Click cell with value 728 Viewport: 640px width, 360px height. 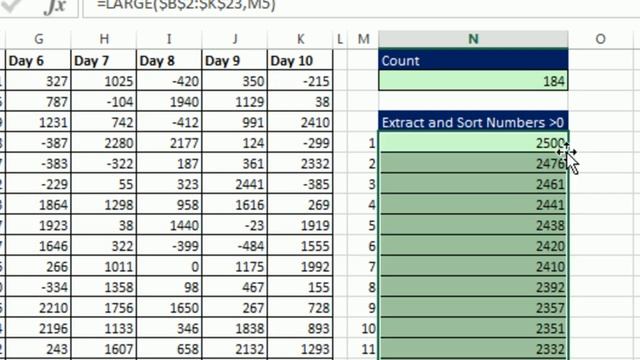300,308
